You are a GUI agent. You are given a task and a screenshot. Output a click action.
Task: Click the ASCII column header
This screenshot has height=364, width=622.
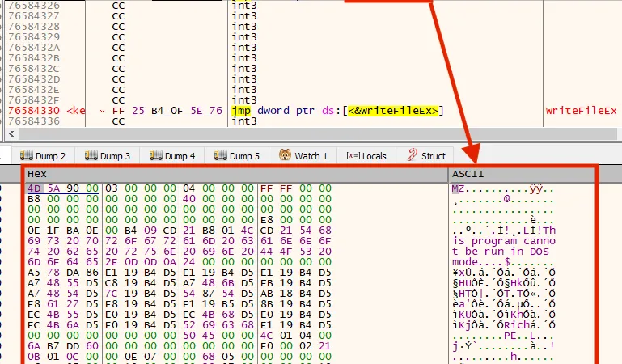point(522,174)
